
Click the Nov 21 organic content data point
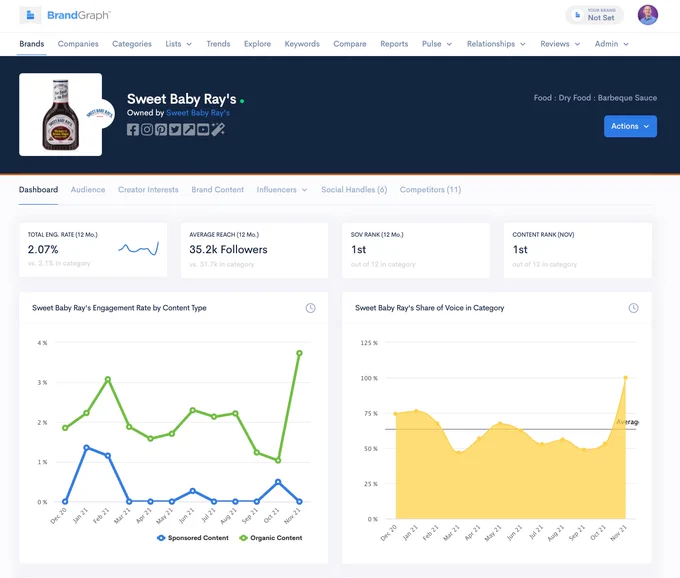[x=299, y=353]
